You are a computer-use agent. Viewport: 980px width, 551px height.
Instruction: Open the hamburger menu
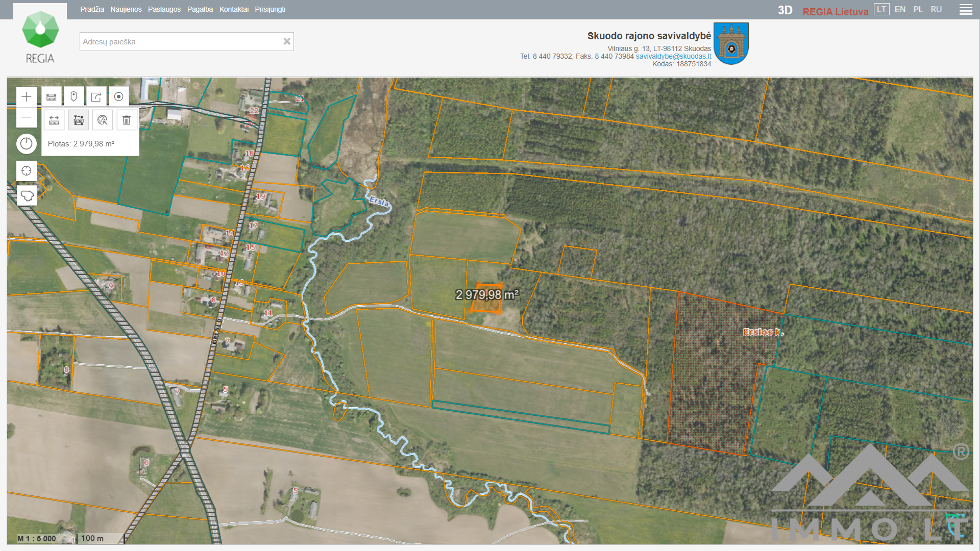tap(966, 10)
